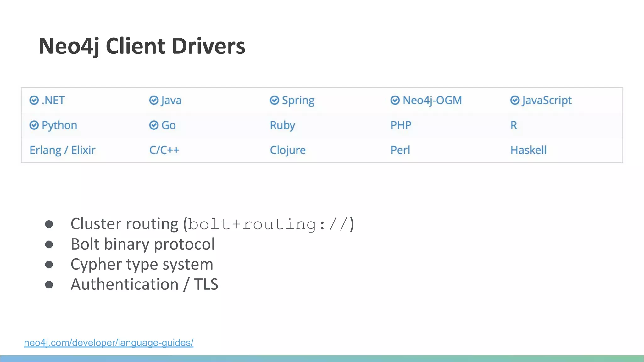Open the Erlang / Elixir link
644x362 pixels.
[62, 151]
